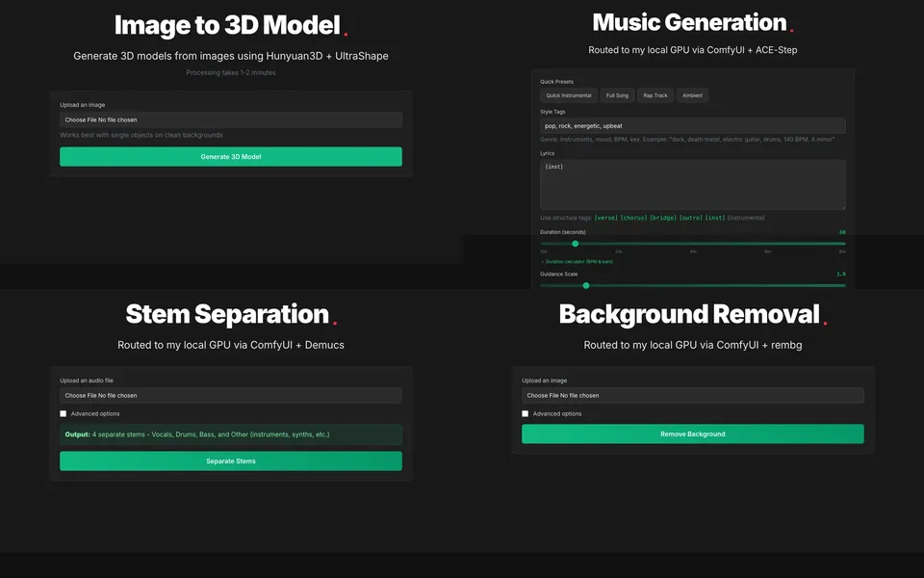The height and width of the screenshot is (578, 924).
Task: Click the 'Works best with single objects' hint
Action: pos(141,135)
